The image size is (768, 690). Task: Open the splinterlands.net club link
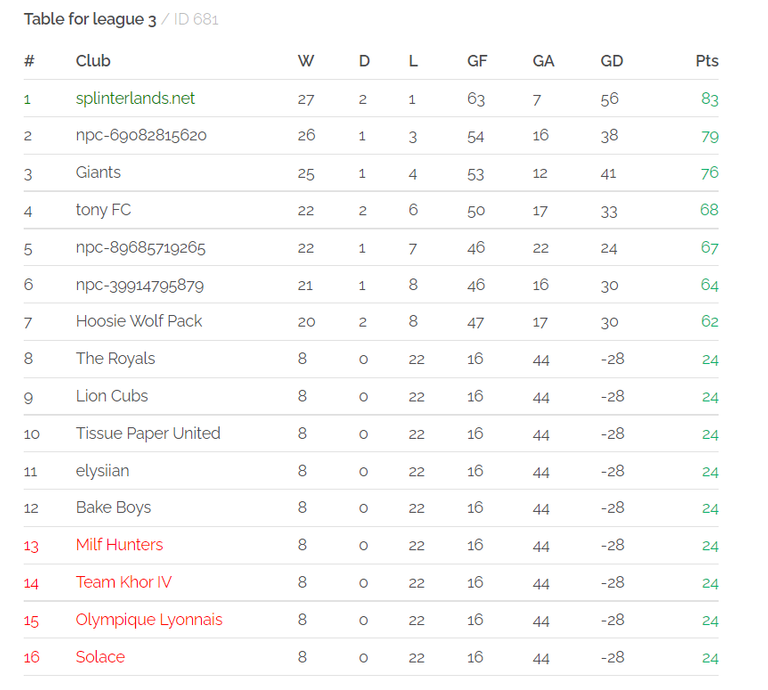[x=135, y=98]
